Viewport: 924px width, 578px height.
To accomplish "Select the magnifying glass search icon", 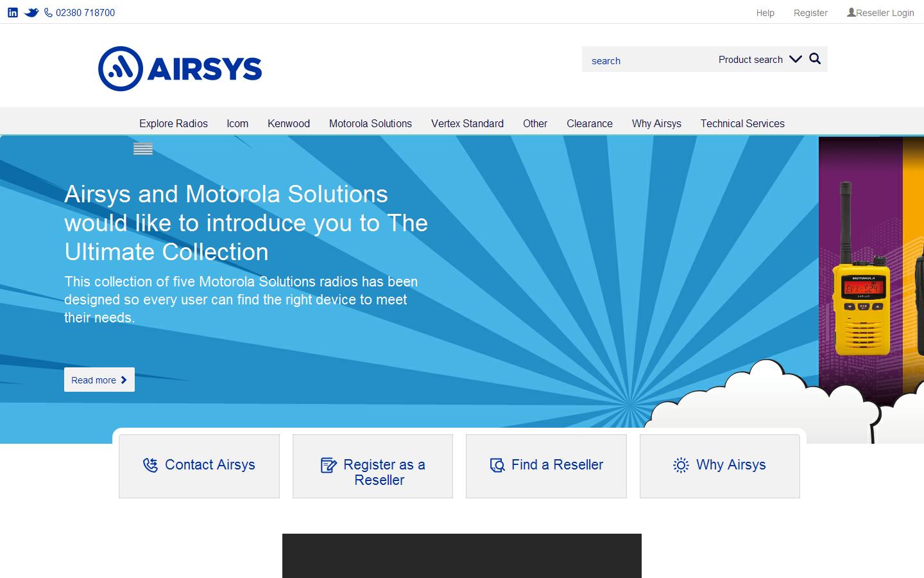I will [814, 58].
